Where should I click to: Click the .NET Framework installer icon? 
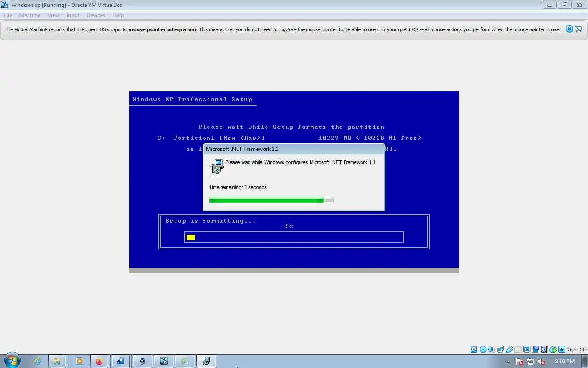click(x=216, y=167)
